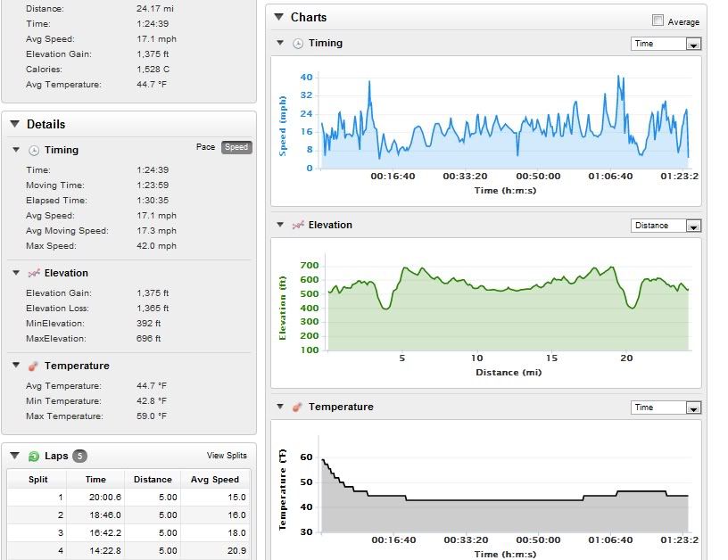
Task: Collapse the Details panel
Action: 15,125
